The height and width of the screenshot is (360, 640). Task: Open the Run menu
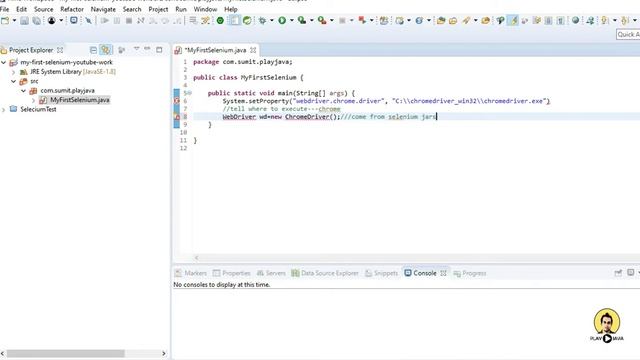click(181, 9)
